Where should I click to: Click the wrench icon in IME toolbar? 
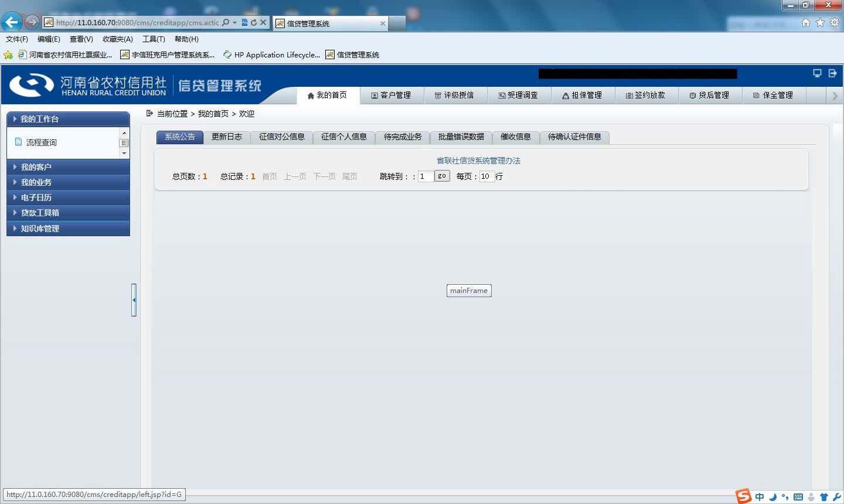pyautogui.click(x=836, y=497)
